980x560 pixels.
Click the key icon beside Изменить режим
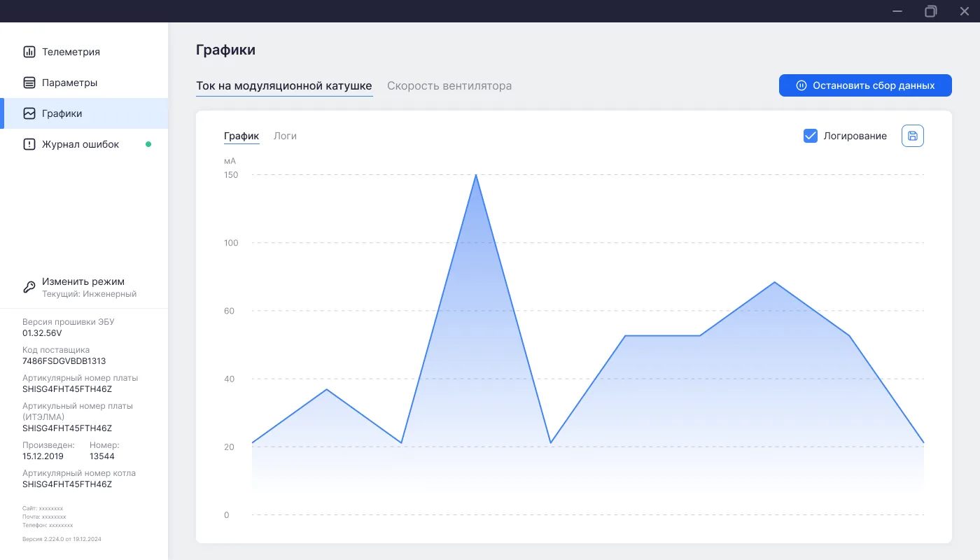pos(29,287)
